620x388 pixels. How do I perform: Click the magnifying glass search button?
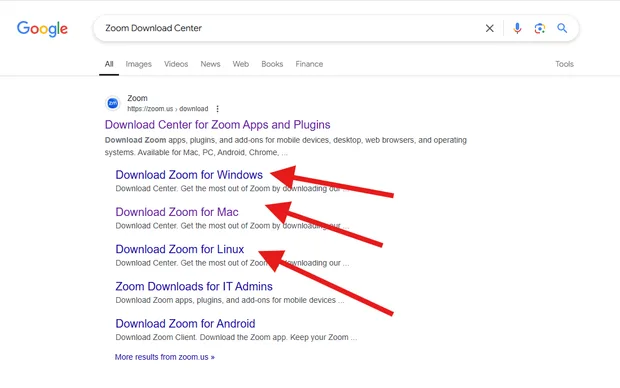562,28
